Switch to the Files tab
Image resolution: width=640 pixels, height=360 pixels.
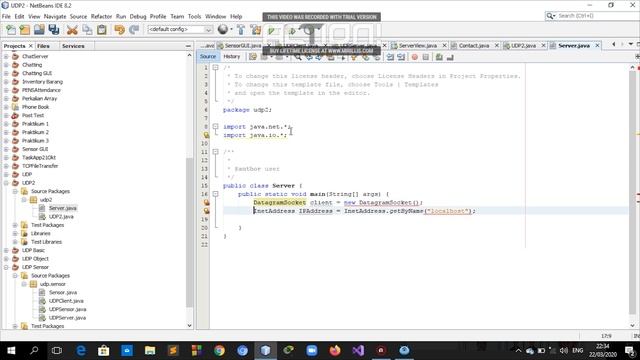tap(43, 46)
